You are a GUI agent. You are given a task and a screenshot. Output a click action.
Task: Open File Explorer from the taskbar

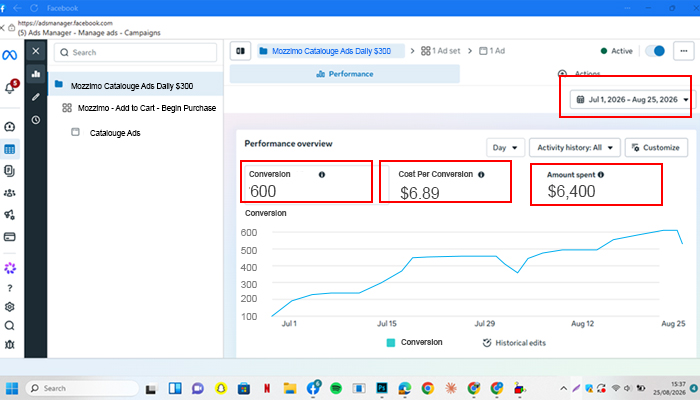pos(290,388)
